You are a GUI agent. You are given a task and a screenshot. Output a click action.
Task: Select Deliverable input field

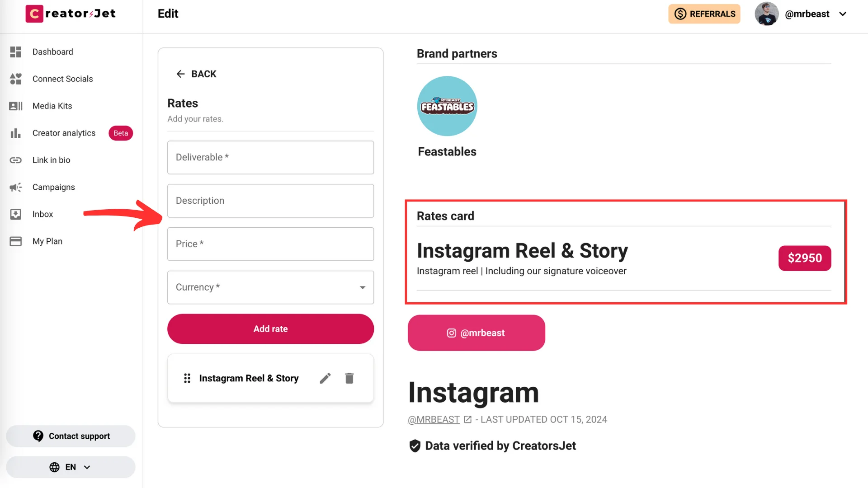point(271,157)
